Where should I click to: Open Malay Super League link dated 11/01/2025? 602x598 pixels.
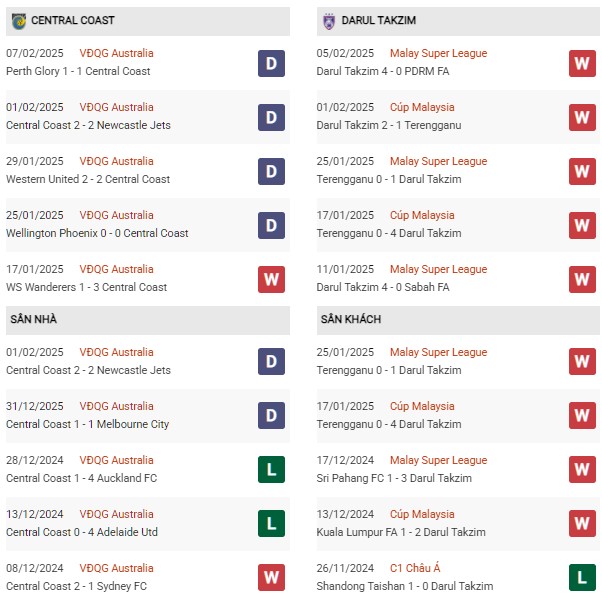coord(438,269)
